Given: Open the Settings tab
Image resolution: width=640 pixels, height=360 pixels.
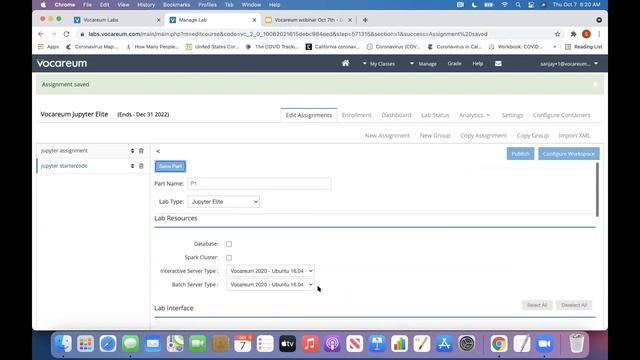Looking at the screenshot, I should point(512,115).
